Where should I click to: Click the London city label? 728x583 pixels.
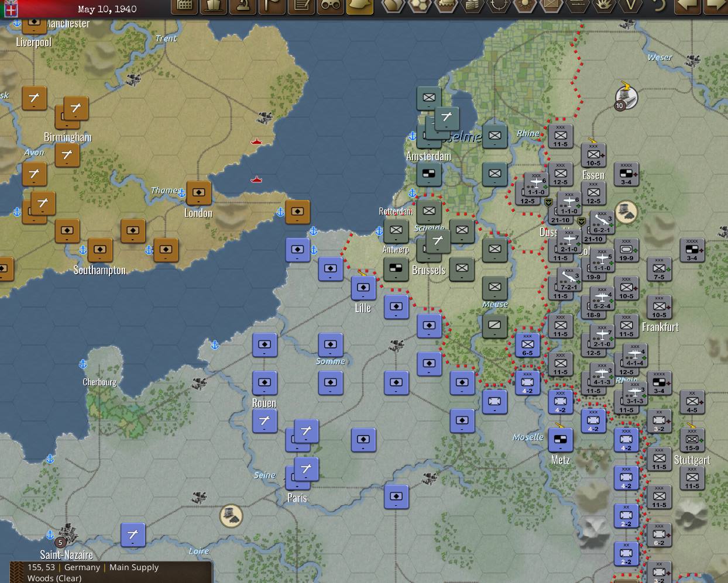[198, 213]
